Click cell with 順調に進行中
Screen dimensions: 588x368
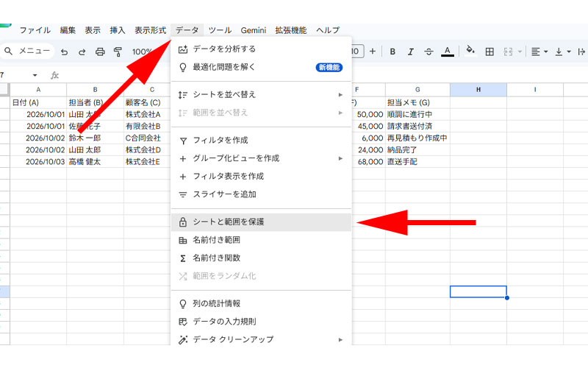(x=417, y=115)
